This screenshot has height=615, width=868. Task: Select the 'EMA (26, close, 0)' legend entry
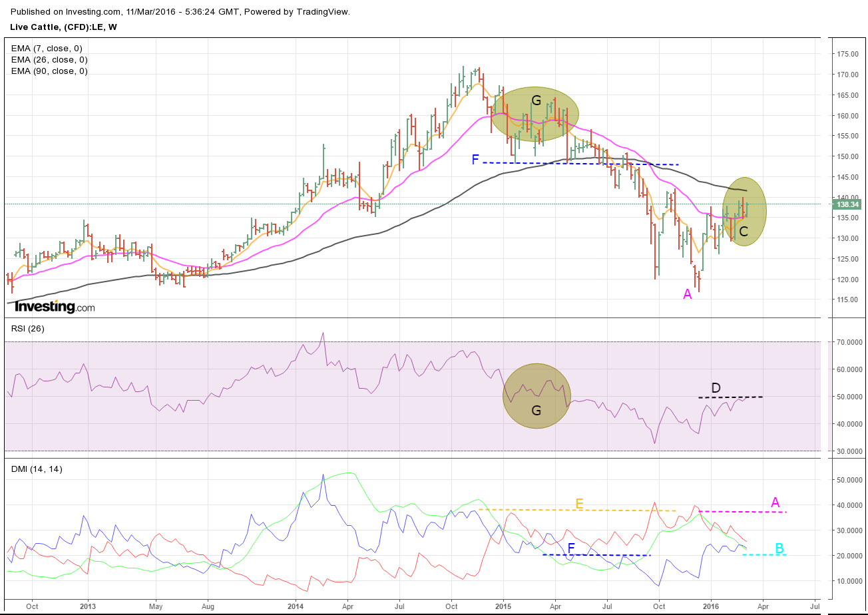click(x=49, y=59)
